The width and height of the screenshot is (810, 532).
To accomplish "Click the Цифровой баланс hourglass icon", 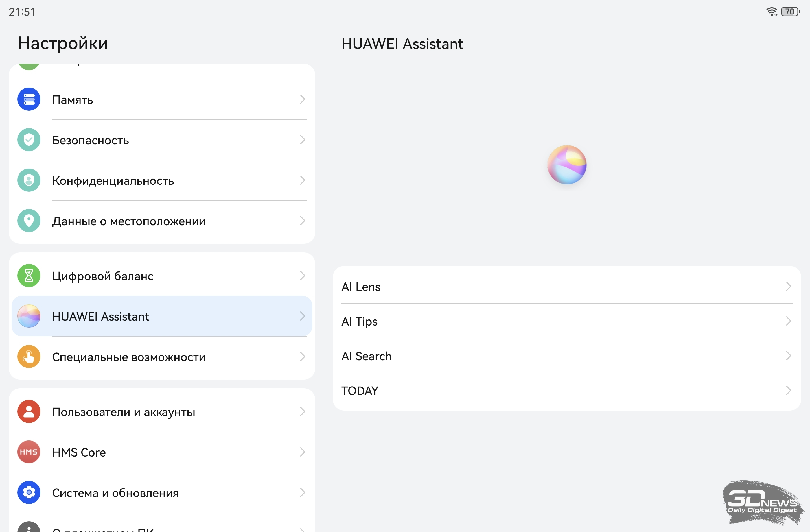I will [29, 276].
